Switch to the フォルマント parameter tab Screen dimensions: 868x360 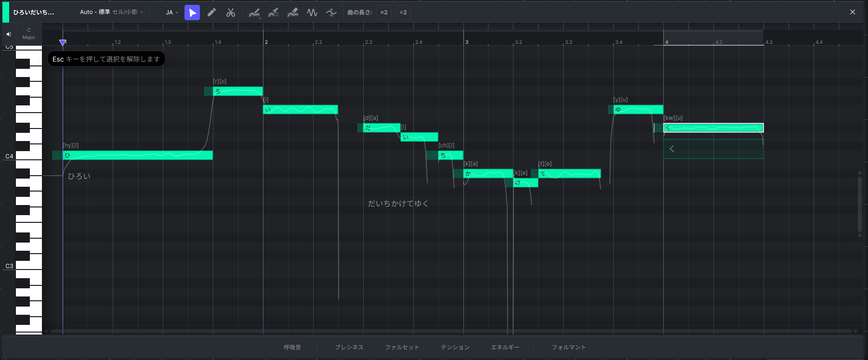click(x=569, y=347)
